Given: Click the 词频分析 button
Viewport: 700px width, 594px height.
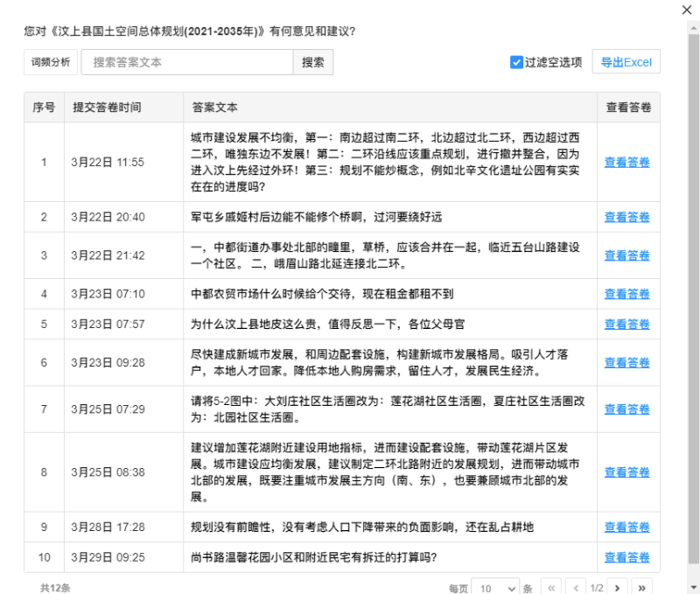Looking at the screenshot, I should click(51, 62).
